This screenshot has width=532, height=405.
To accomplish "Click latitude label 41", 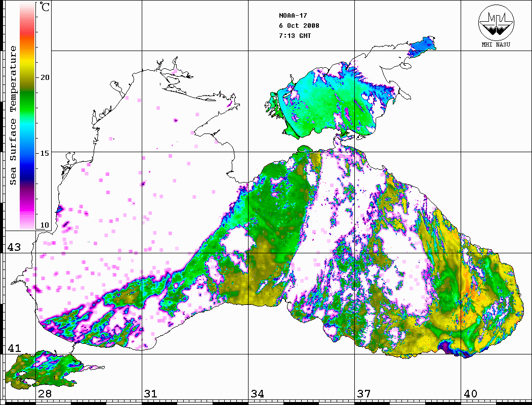I will [14, 348].
